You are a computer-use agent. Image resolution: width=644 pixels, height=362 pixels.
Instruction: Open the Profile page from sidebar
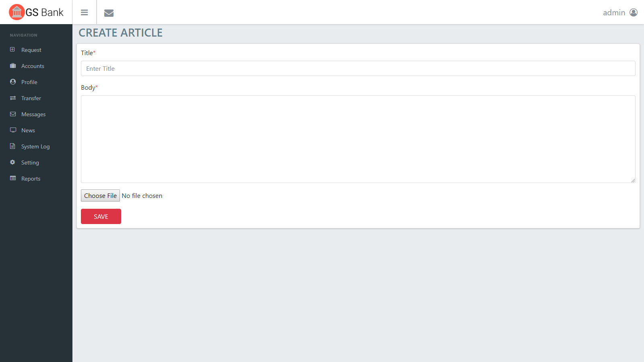pos(29,82)
